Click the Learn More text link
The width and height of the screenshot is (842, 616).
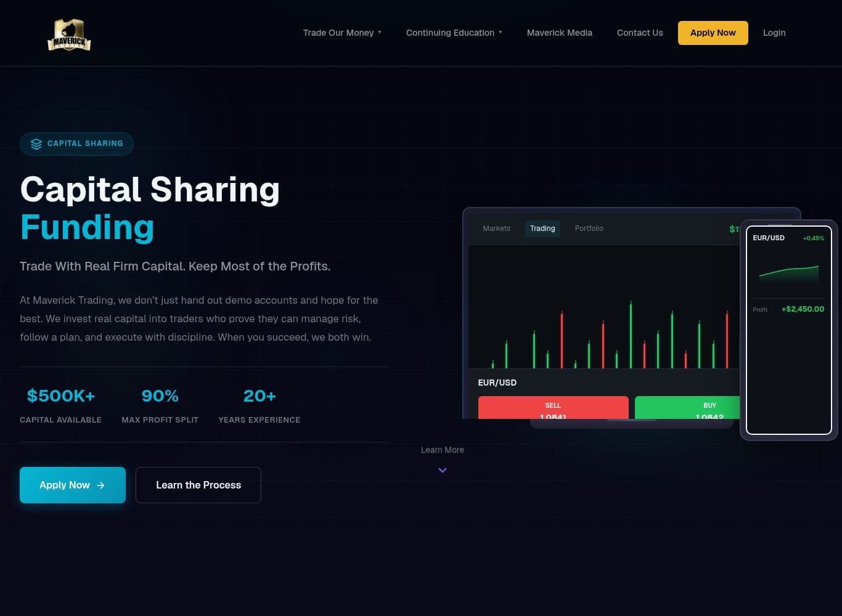442,450
